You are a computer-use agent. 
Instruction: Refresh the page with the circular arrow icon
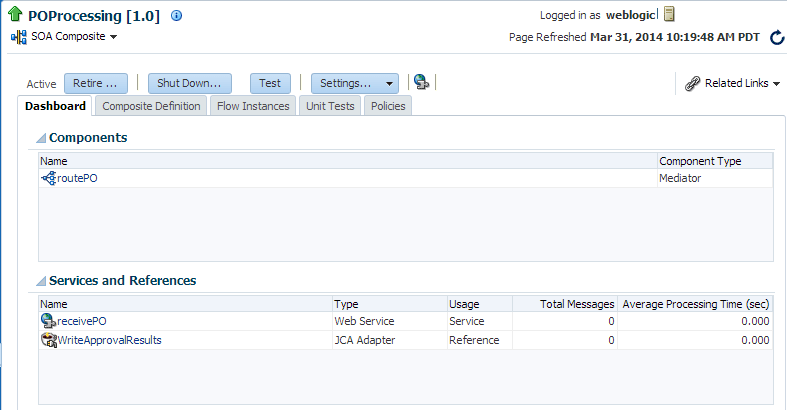(777, 37)
